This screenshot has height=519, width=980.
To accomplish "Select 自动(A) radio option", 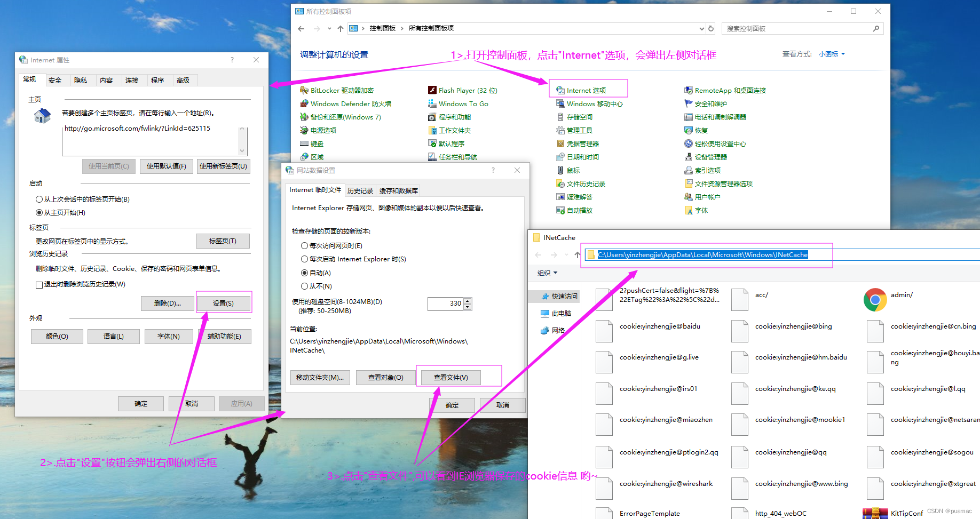I will [x=316, y=273].
